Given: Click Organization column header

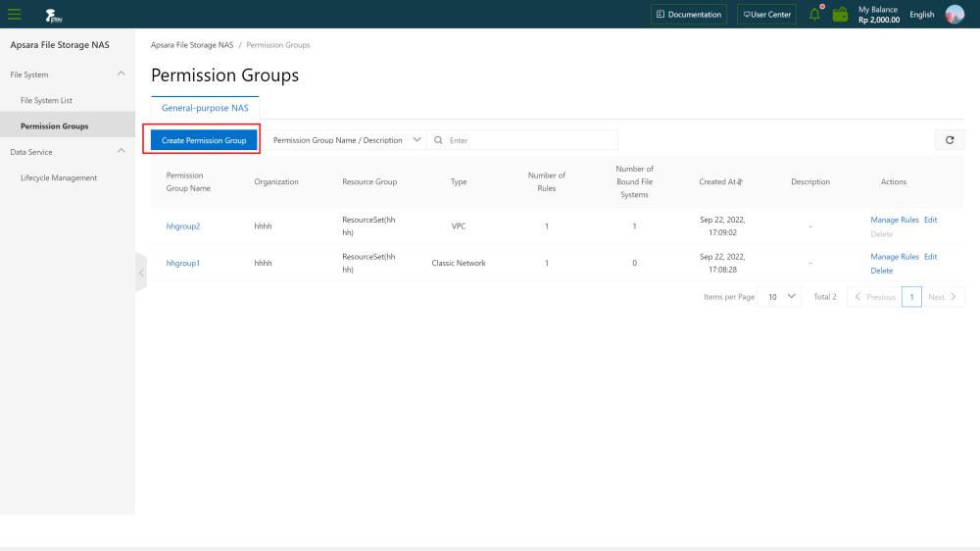Looking at the screenshot, I should tap(276, 181).
